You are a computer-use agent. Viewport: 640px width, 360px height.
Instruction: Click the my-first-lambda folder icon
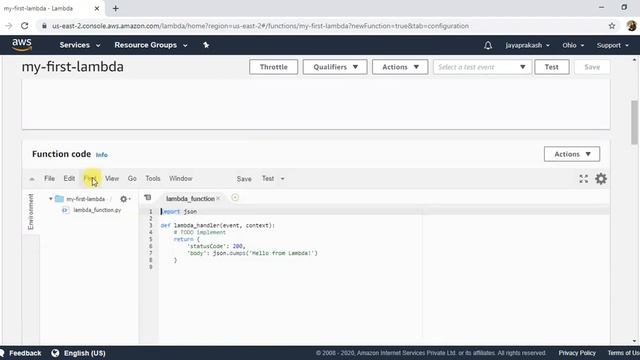[x=60, y=199]
